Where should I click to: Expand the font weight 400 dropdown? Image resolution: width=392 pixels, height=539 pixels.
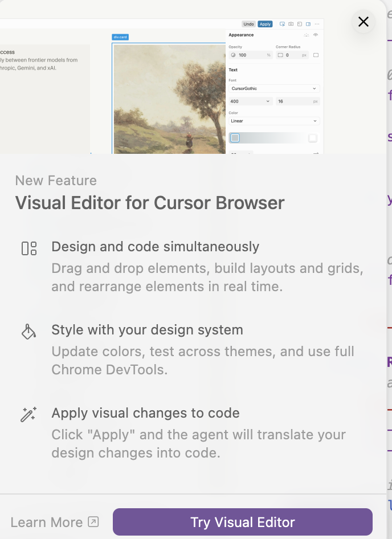pos(250,101)
